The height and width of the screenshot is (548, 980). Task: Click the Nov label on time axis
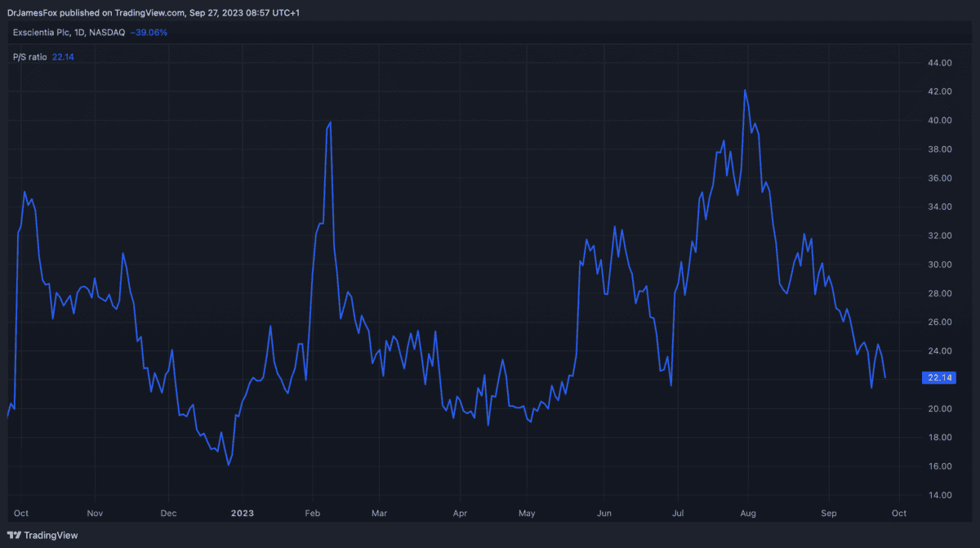(95, 514)
